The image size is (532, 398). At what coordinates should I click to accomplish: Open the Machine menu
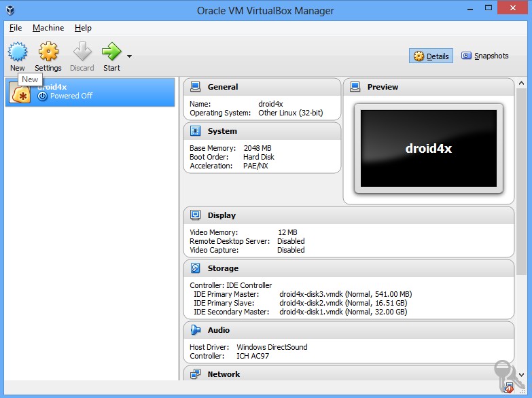(48, 28)
